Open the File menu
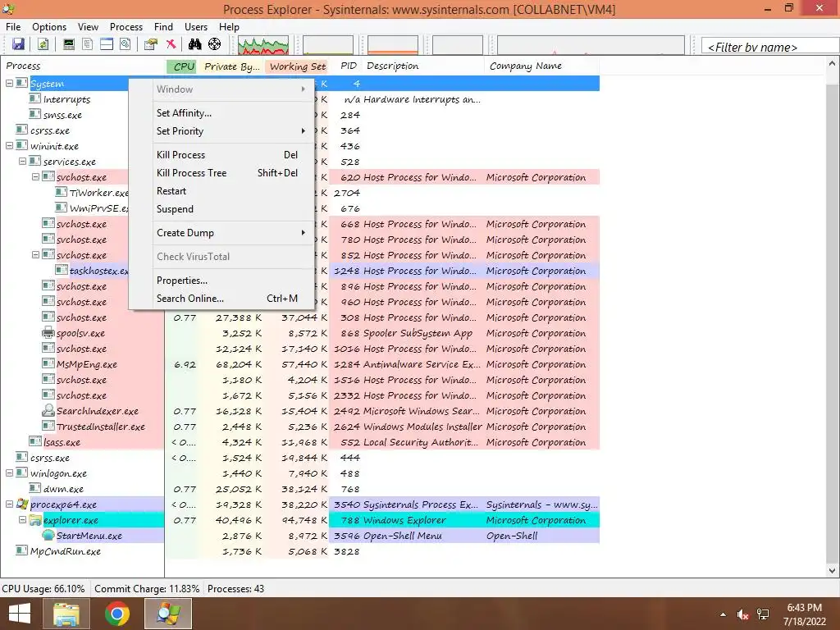 pos(13,27)
